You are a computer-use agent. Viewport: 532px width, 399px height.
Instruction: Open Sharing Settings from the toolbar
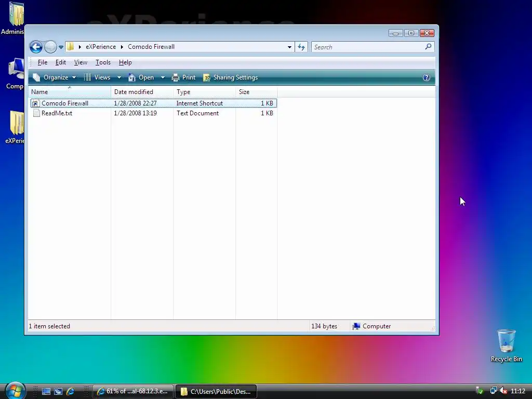tap(231, 77)
